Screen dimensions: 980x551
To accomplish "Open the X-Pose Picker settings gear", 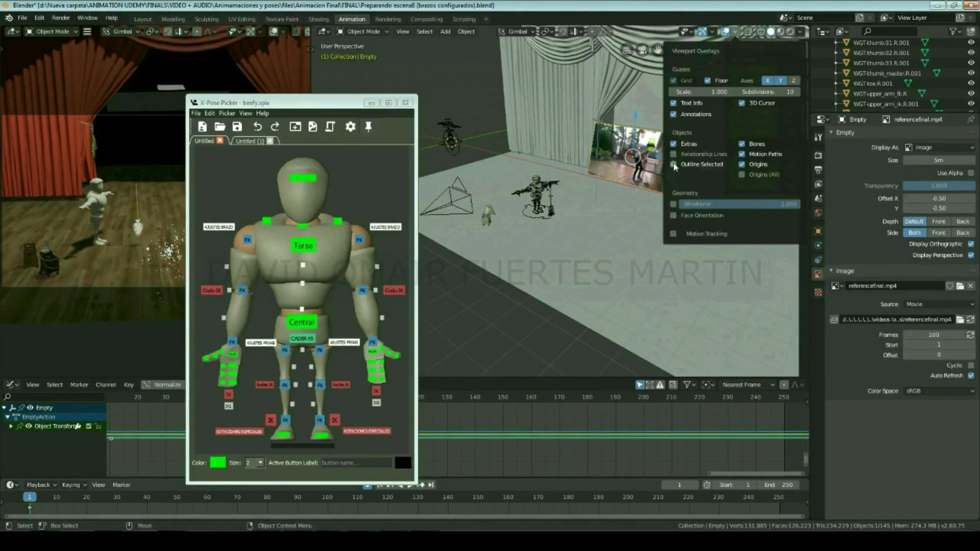I will 350,127.
